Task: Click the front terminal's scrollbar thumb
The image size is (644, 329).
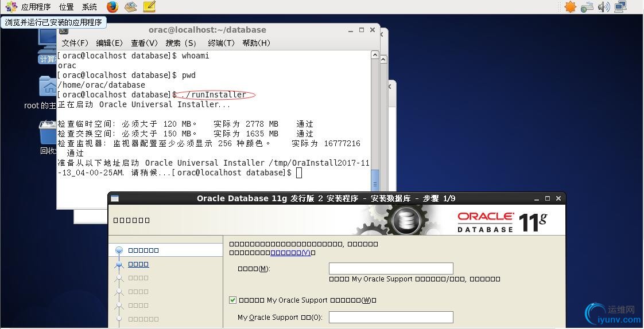Action: tap(375, 180)
